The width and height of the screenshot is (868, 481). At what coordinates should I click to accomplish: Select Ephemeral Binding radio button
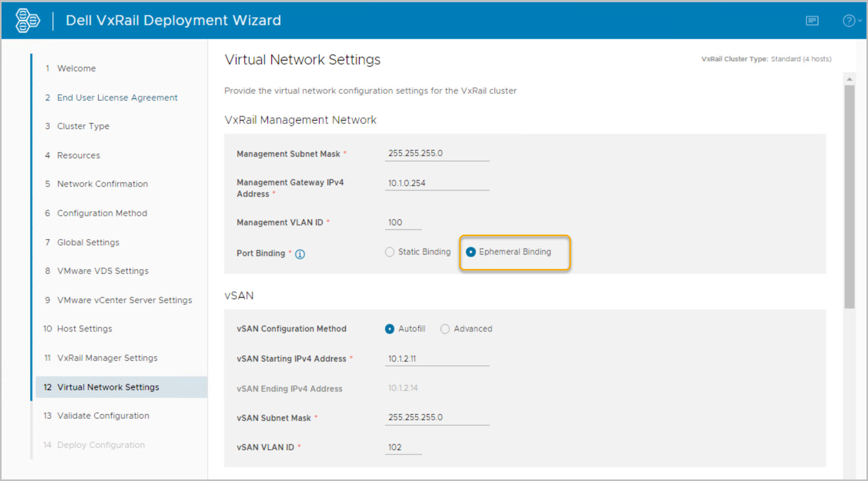[x=471, y=252]
